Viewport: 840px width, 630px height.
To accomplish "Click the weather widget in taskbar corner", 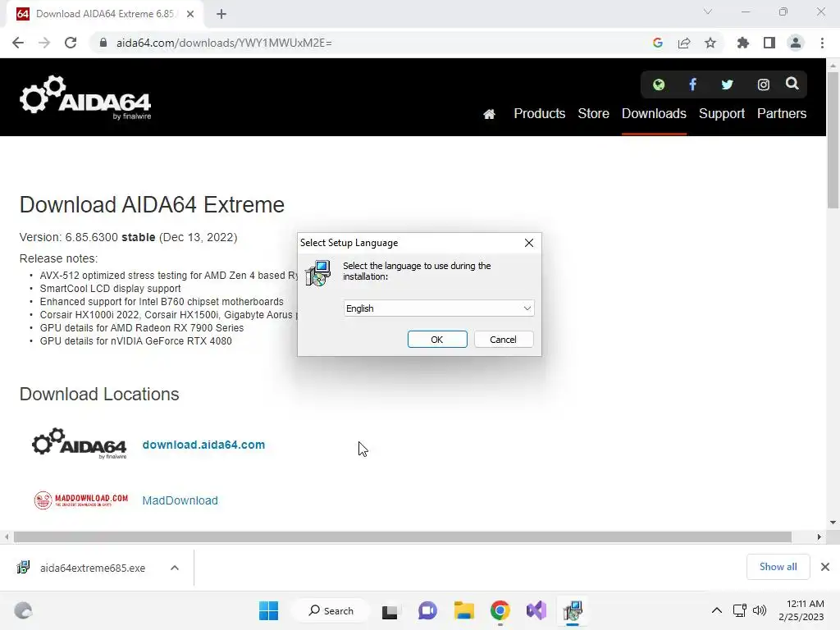I will click(x=23, y=610).
